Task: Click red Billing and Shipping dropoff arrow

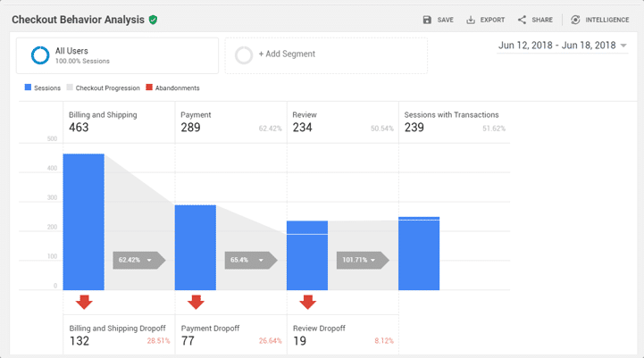Action: [84, 302]
